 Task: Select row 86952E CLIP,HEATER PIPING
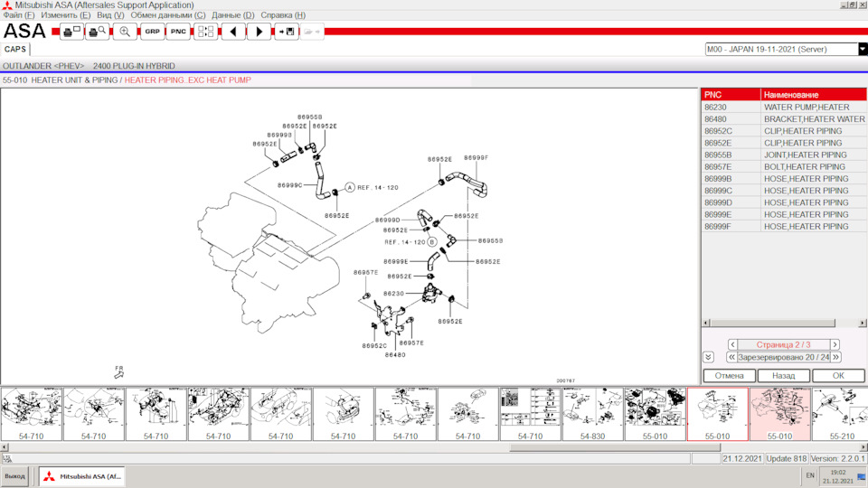pyautogui.click(x=784, y=143)
